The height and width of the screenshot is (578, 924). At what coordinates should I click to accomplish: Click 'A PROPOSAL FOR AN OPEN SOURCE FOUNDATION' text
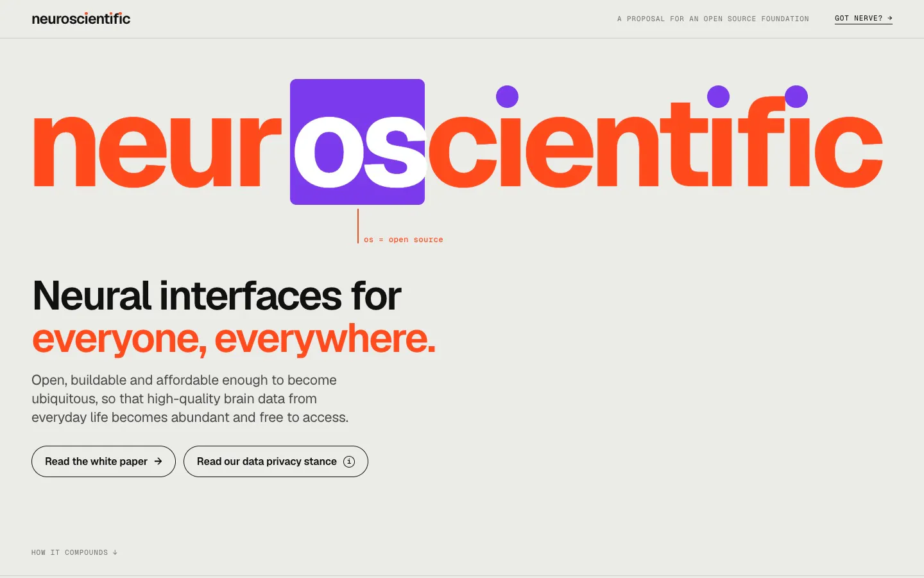(x=713, y=19)
